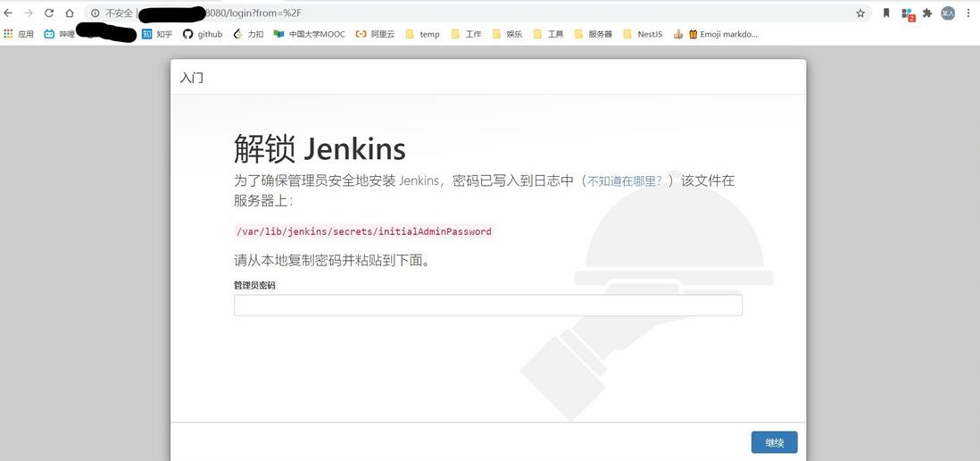Click the 继续 continue button
This screenshot has height=461, width=980.
pyautogui.click(x=775, y=442)
